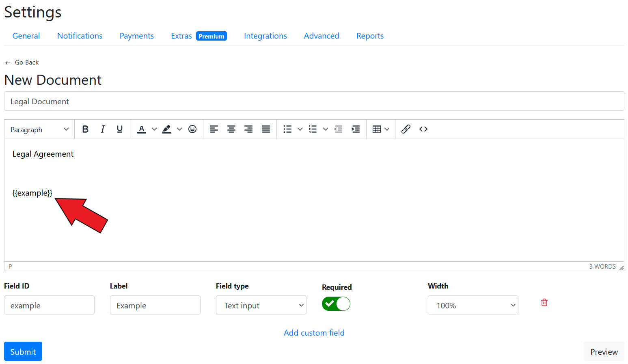Open the Paragraph style dropdown
This screenshot has height=364, width=628.
pyautogui.click(x=39, y=129)
